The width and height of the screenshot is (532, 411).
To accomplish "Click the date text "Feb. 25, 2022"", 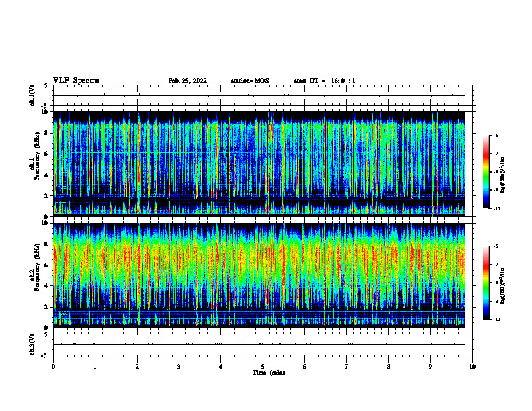I will (187, 81).
